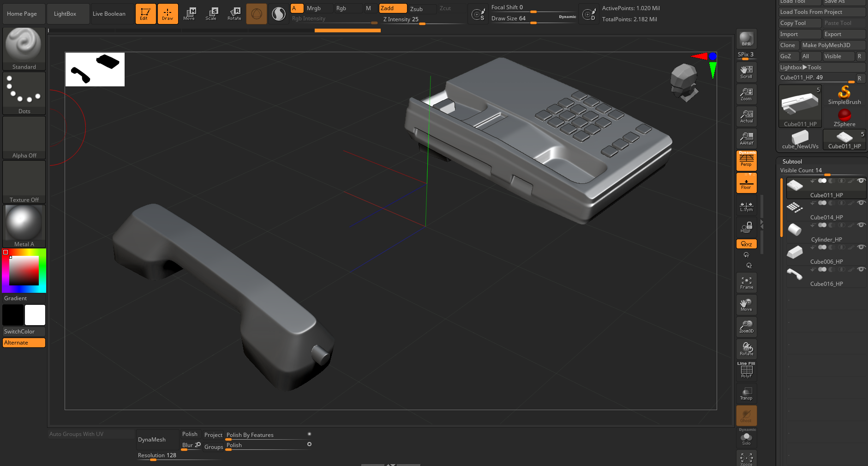Hide the Cube016_HP subtool via eye icon
This screenshot has width=868, height=466.
pyautogui.click(x=861, y=269)
